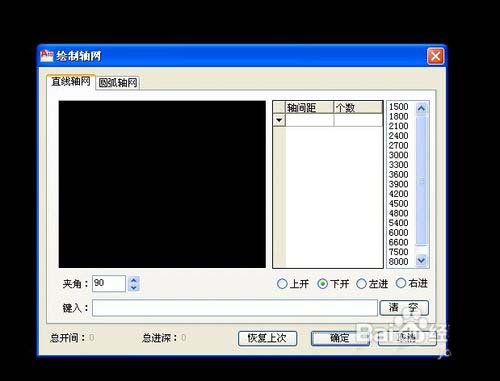
Task: Click the 清空 button
Action: click(404, 307)
